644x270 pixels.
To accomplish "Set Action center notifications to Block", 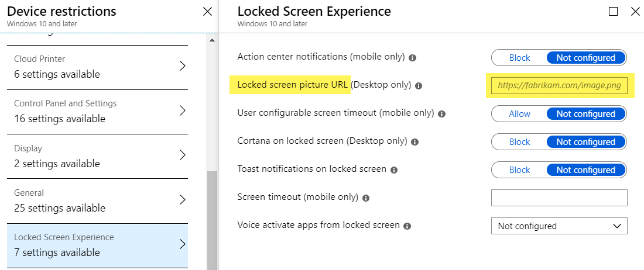I will point(519,58).
